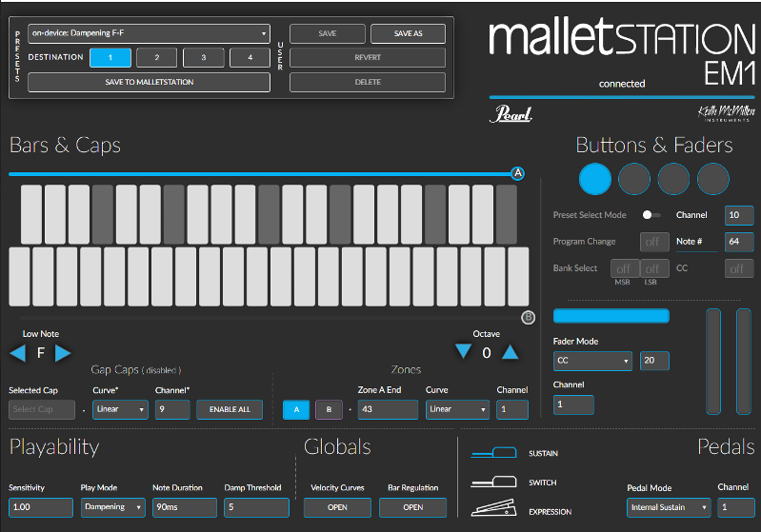
Task: Click the Sensitivity field 1.00
Action: click(41, 507)
